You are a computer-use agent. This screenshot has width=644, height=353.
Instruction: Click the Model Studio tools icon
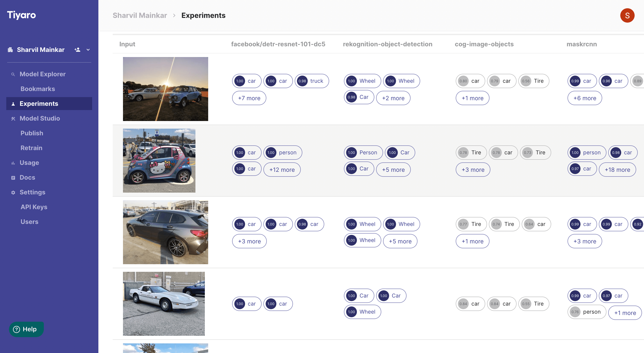click(13, 119)
